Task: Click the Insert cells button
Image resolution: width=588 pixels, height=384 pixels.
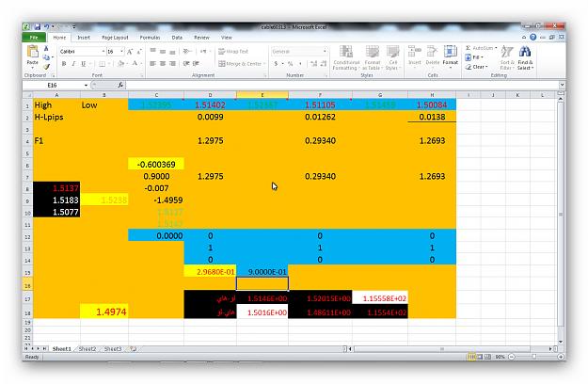Action: [415, 56]
